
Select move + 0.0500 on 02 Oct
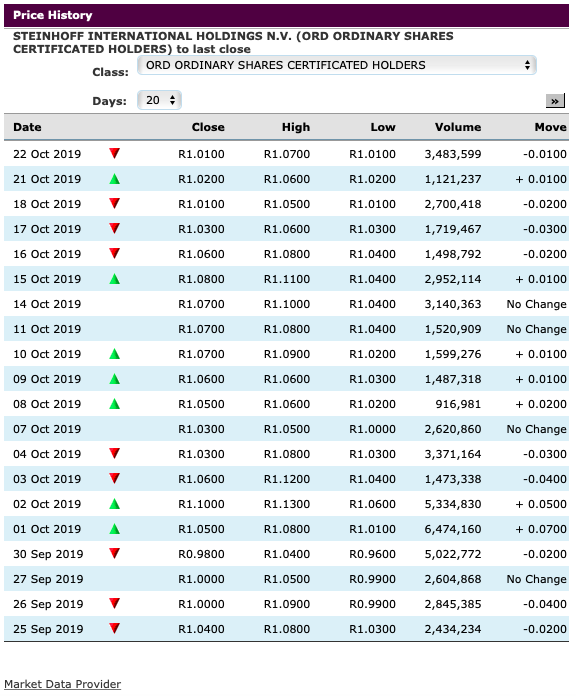[x=541, y=504]
